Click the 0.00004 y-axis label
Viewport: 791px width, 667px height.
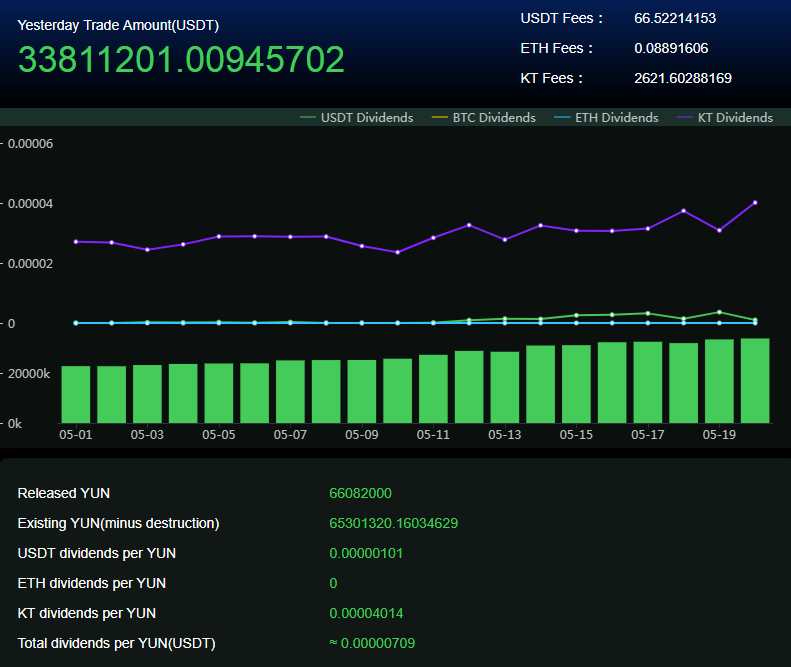(30, 204)
